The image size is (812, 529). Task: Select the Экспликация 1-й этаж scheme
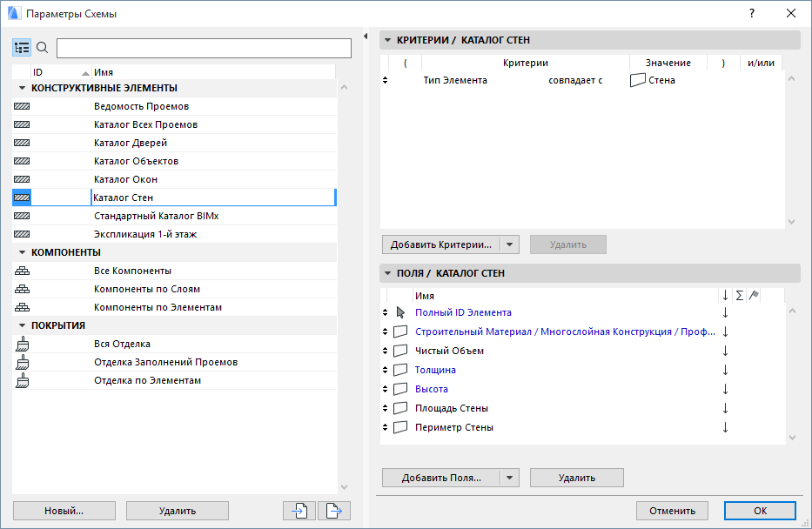175,234
